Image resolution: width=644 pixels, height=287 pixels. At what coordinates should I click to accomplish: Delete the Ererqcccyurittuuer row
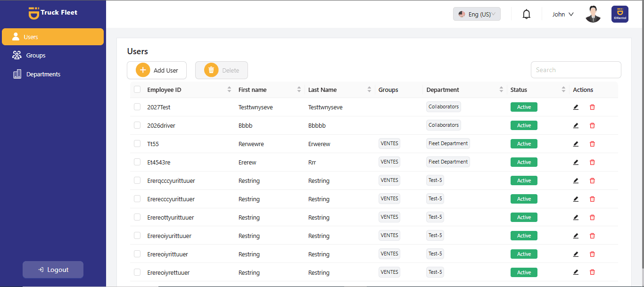(x=592, y=180)
